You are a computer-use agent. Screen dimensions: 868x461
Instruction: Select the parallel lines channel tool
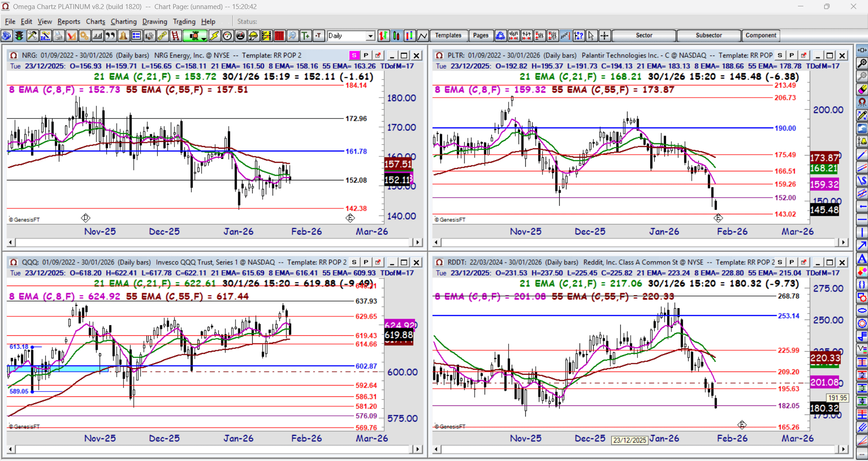point(862,168)
